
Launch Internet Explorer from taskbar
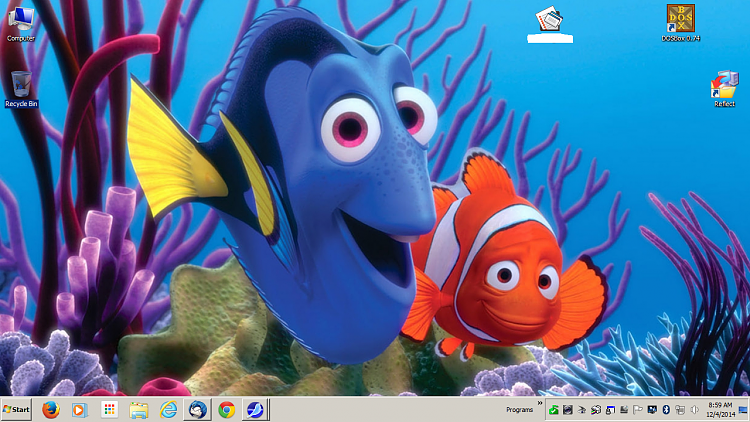coord(168,410)
